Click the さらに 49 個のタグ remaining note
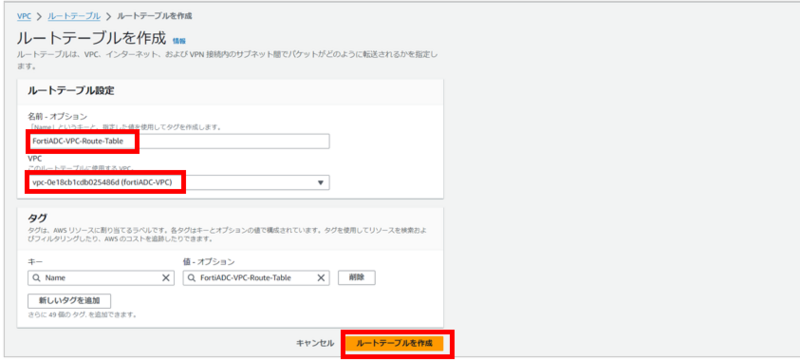This screenshot has width=800, height=361. pos(82,315)
